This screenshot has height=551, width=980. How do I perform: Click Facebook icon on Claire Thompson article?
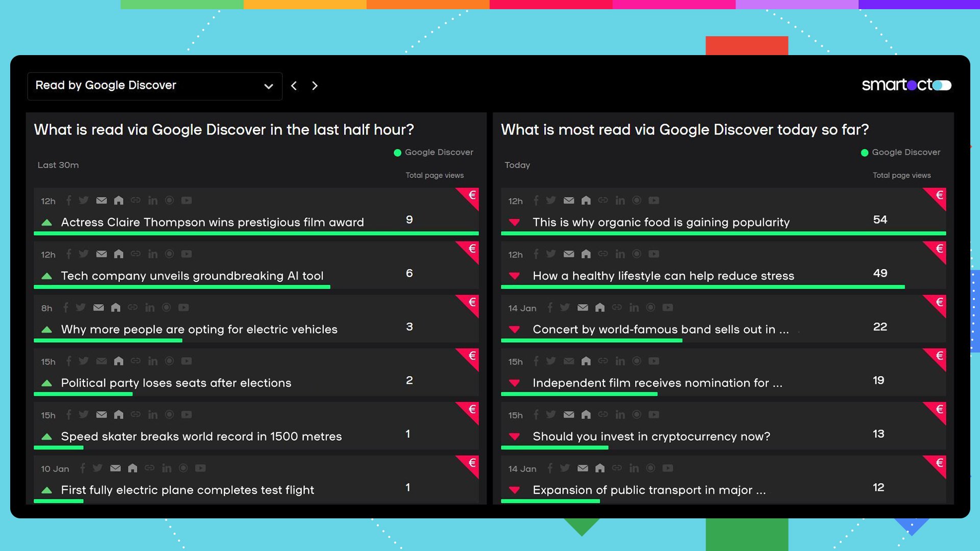tap(68, 201)
